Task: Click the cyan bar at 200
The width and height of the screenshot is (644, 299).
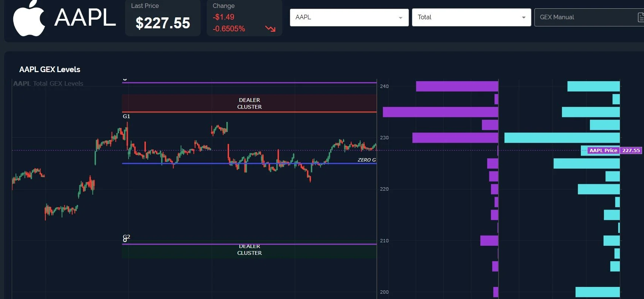Action: click(x=598, y=292)
